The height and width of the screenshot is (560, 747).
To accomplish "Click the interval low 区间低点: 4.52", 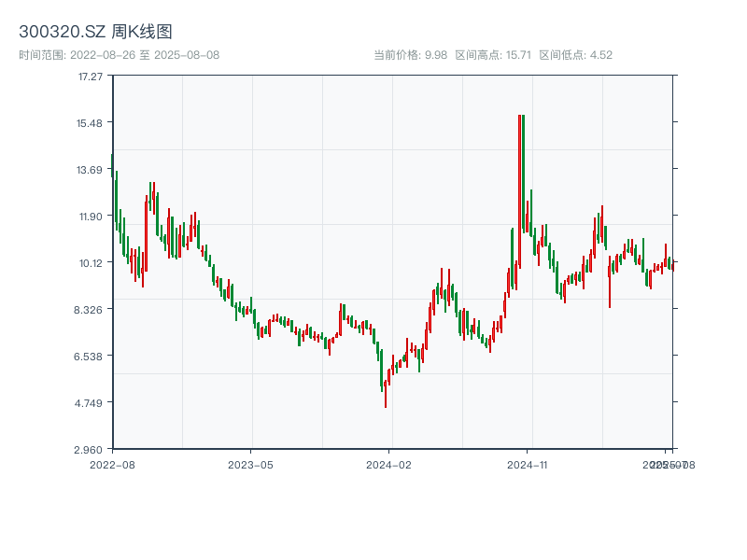I will click(575, 55).
